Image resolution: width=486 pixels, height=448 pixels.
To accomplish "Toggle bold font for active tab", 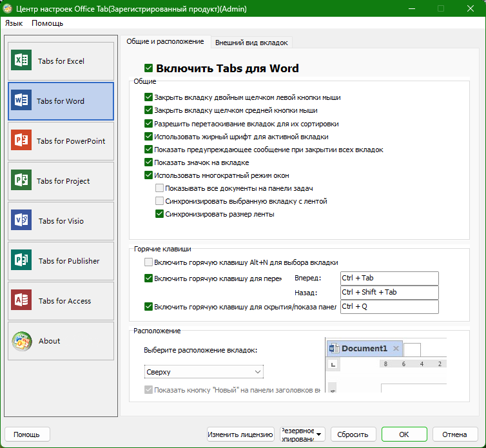I will click(148, 137).
